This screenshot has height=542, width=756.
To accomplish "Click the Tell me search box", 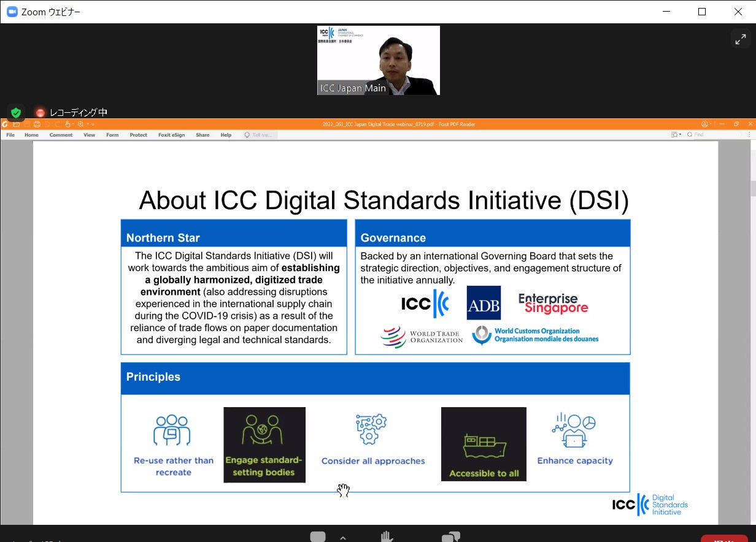I will (x=261, y=135).
